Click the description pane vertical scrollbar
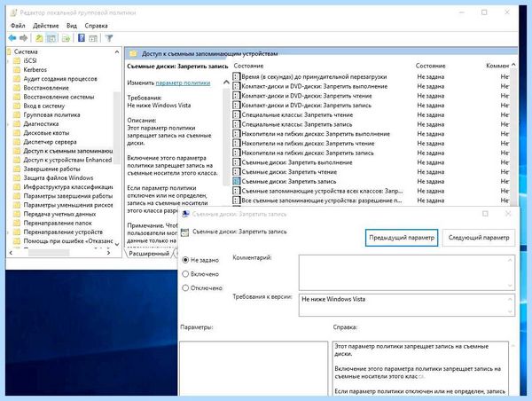The image size is (532, 401). (226, 137)
